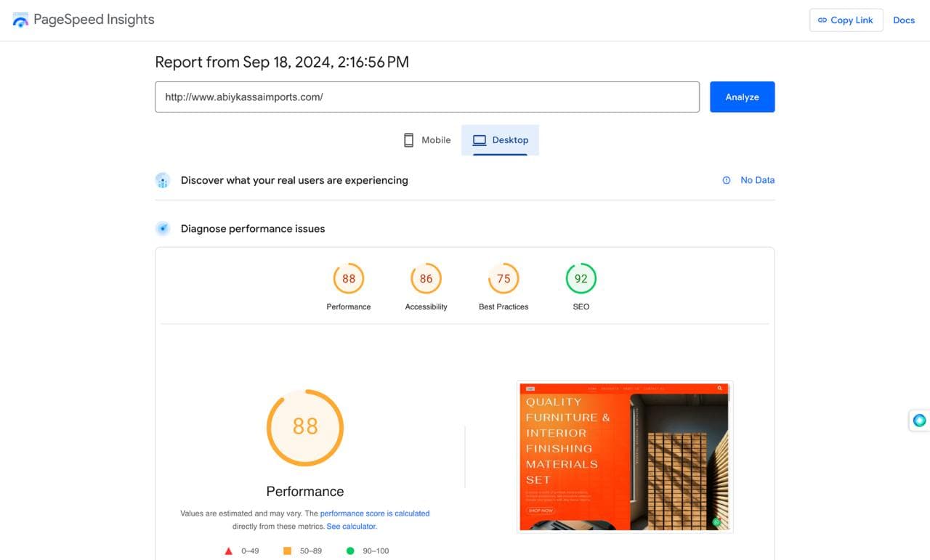This screenshot has width=930, height=560.
Task: Select the Best Practices score gauge 75
Action: 504,279
